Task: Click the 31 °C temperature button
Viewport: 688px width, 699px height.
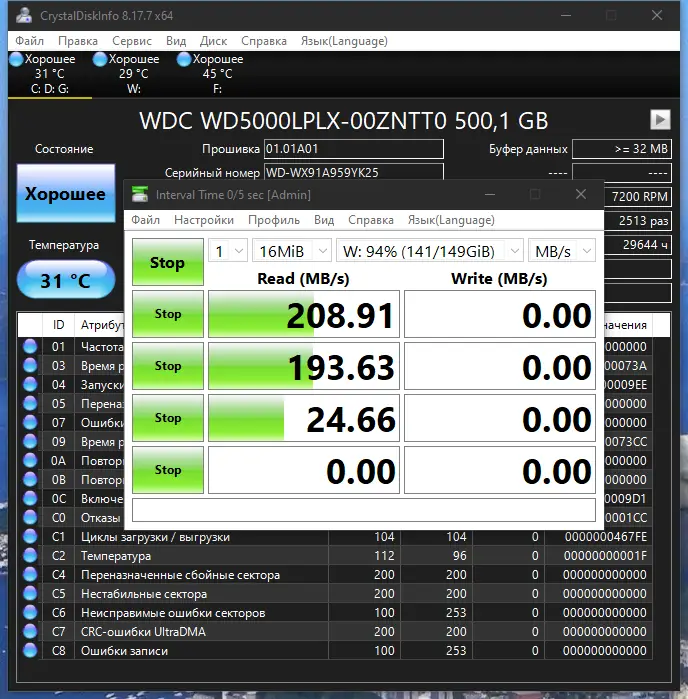Action: (x=66, y=280)
